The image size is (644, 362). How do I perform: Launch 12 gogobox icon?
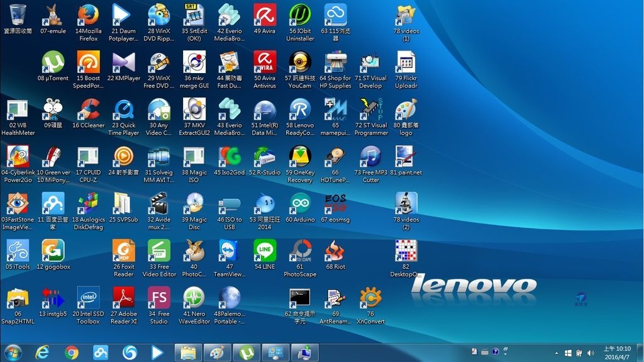[x=53, y=251]
